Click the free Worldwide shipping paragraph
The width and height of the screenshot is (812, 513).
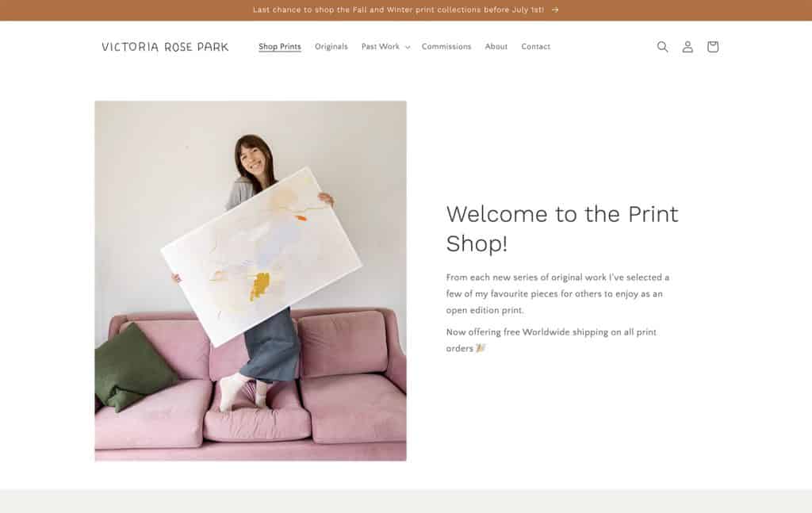pyautogui.click(x=551, y=340)
